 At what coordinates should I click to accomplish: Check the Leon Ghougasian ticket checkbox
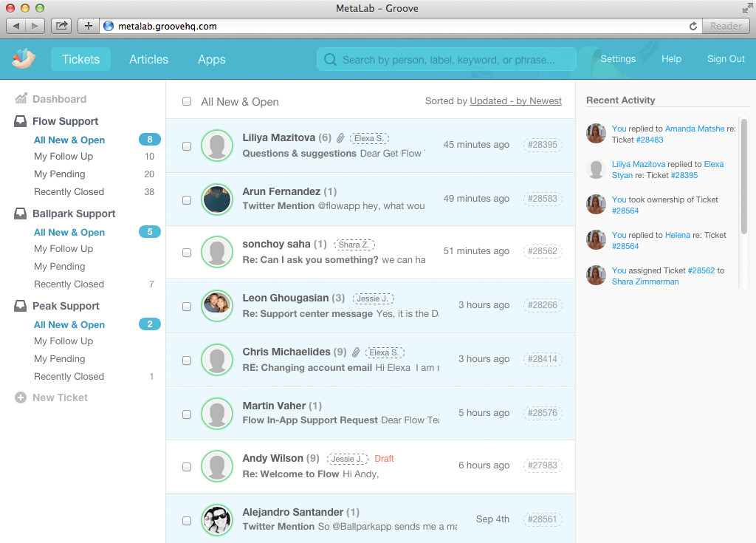(x=187, y=307)
